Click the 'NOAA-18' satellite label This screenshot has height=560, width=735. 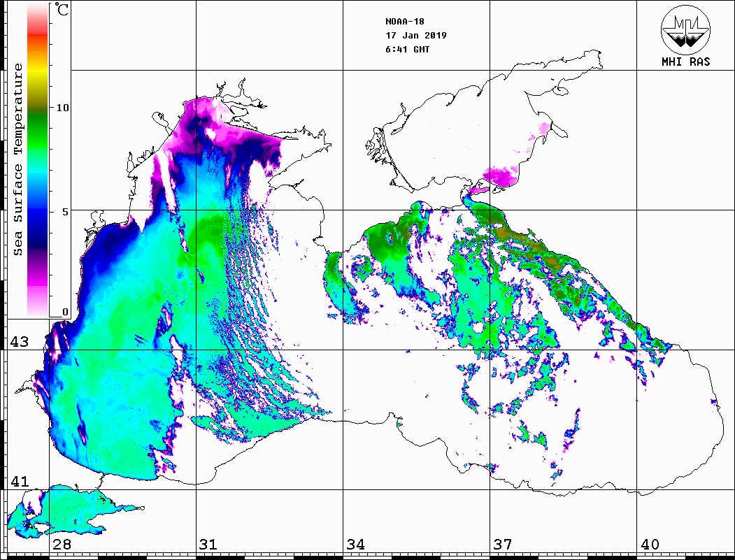point(405,22)
